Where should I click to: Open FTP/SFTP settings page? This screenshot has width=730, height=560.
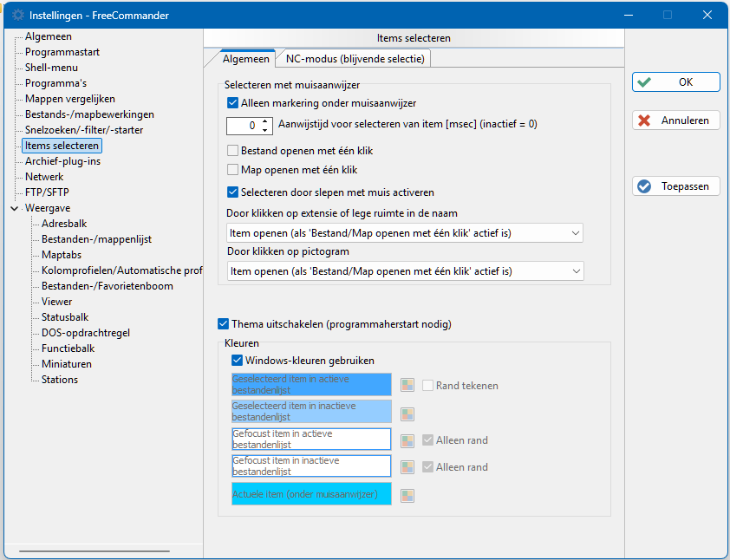pos(47,192)
